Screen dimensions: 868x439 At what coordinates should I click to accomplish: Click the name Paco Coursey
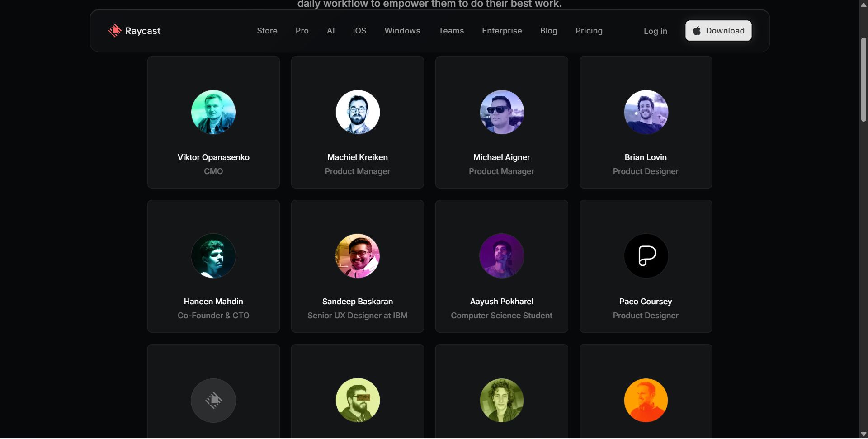[646, 302]
